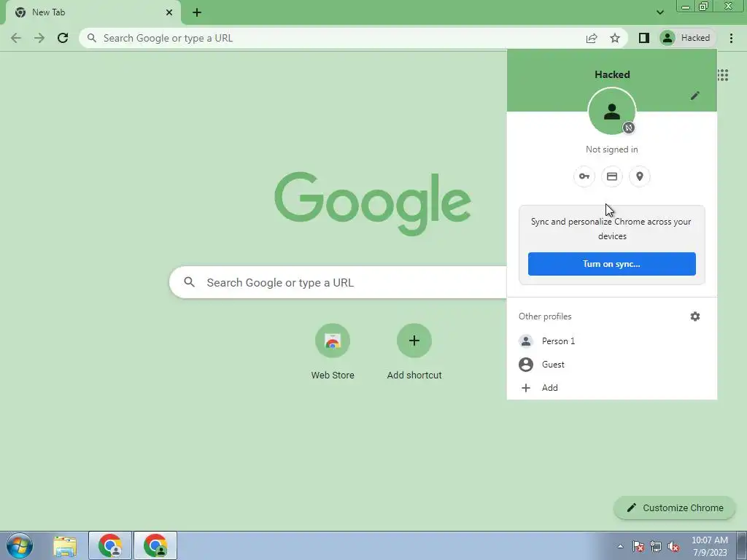Open a Guest profile window

(612, 365)
